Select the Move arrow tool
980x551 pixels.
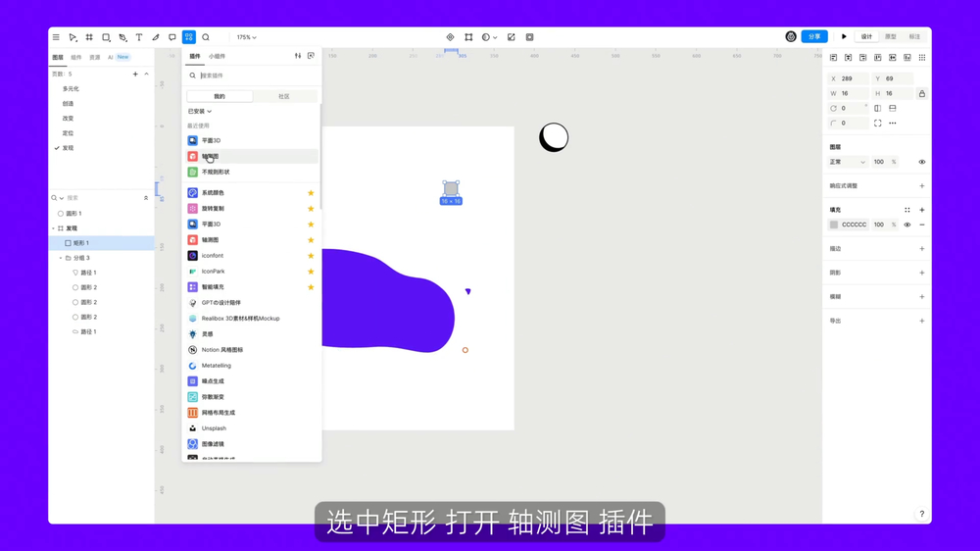[x=73, y=37]
